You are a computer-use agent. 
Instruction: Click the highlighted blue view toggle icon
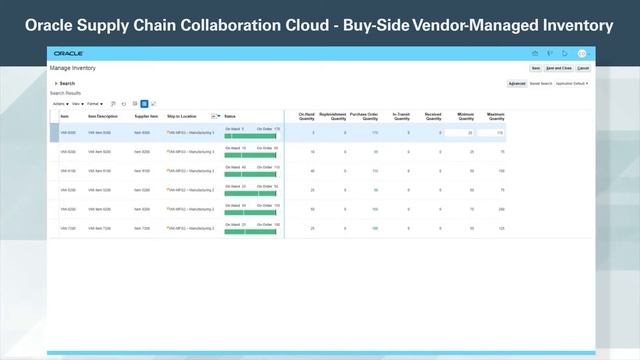(144, 104)
